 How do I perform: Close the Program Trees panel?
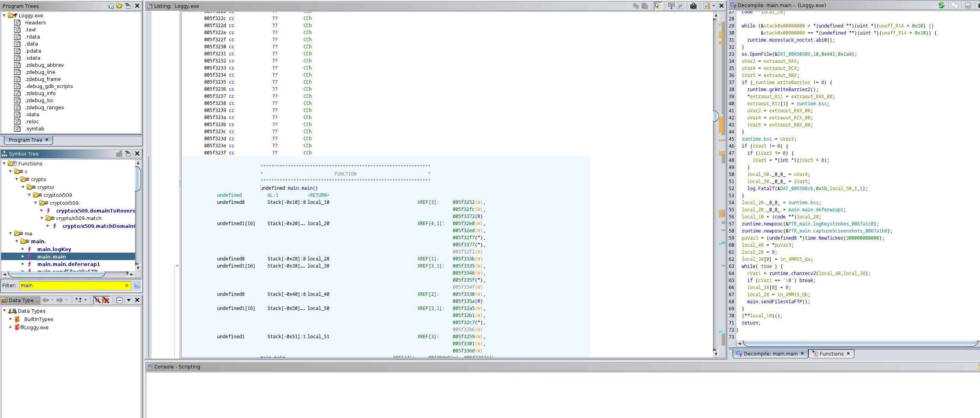[137, 6]
